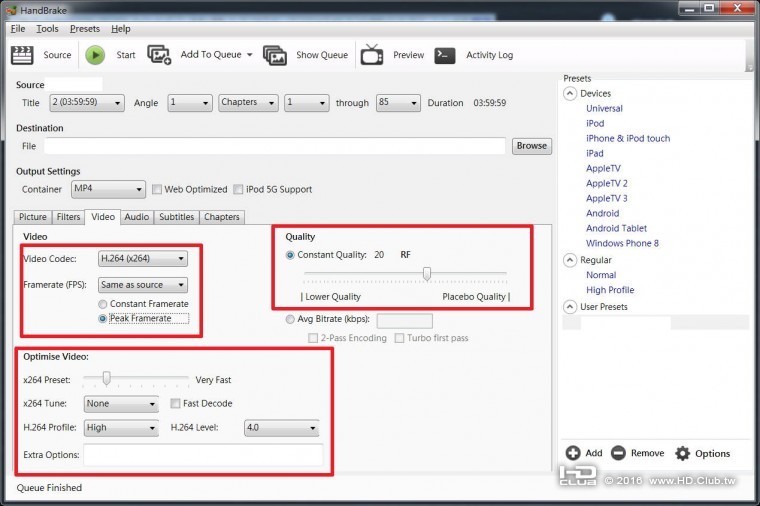This screenshot has height=506, width=760.
Task: Open preset Options gear icon
Action: point(683,453)
